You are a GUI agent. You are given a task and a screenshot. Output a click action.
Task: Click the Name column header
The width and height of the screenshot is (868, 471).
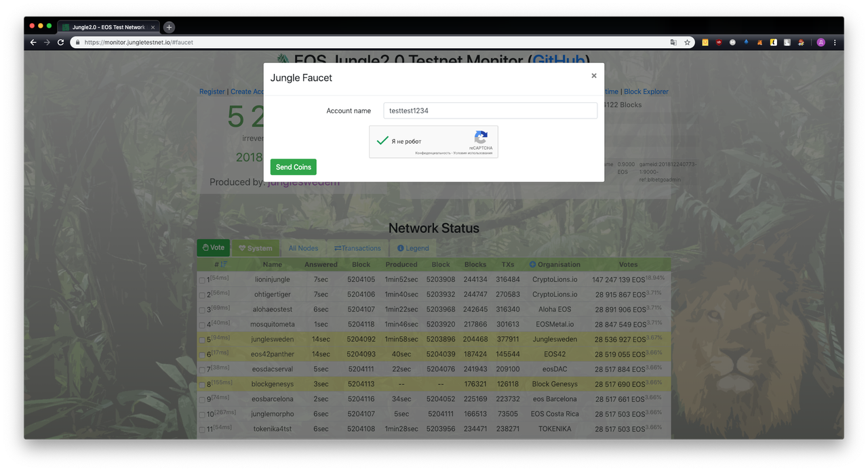pos(272,264)
